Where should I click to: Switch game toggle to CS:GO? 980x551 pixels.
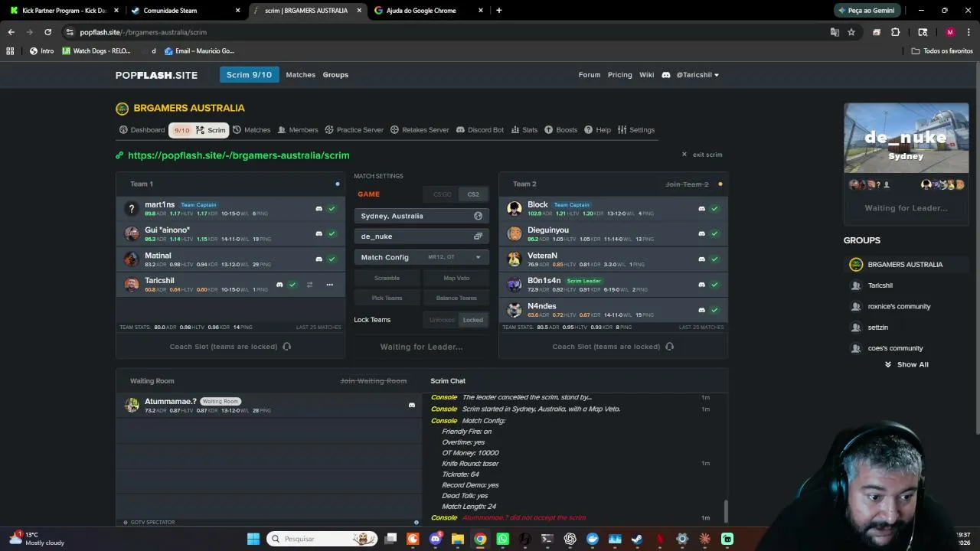click(442, 194)
